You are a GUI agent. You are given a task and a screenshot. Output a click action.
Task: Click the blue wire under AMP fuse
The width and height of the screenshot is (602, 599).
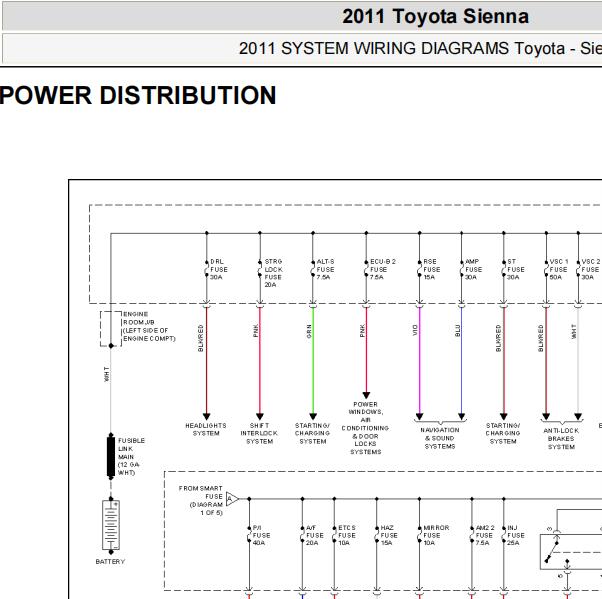tap(461, 361)
